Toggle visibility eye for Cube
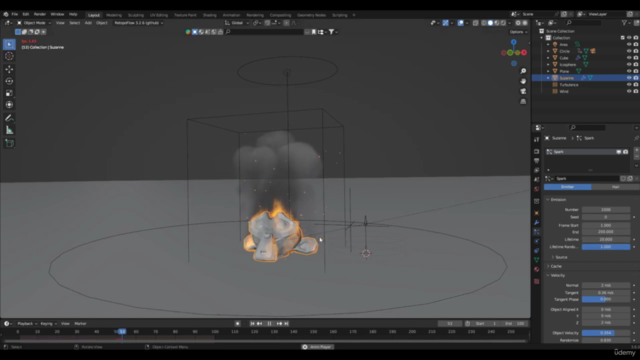Viewport: 640px width, 360px height. pyautogui.click(x=629, y=58)
